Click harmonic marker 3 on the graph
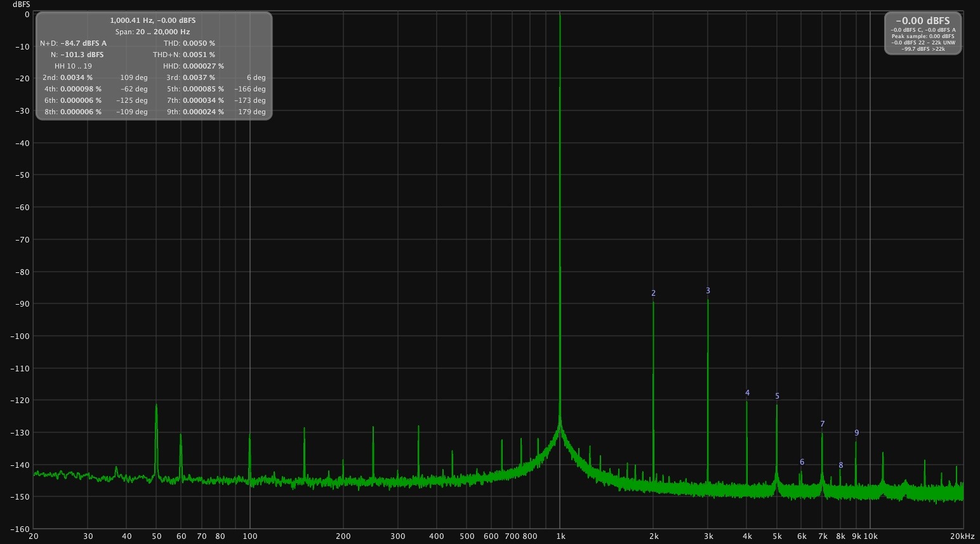The image size is (980, 544). click(x=708, y=291)
